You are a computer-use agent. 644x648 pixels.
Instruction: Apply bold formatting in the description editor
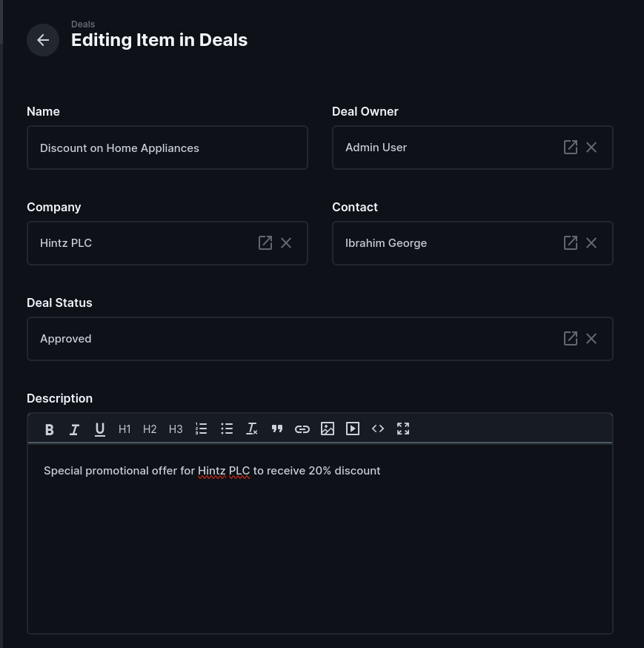(49, 429)
